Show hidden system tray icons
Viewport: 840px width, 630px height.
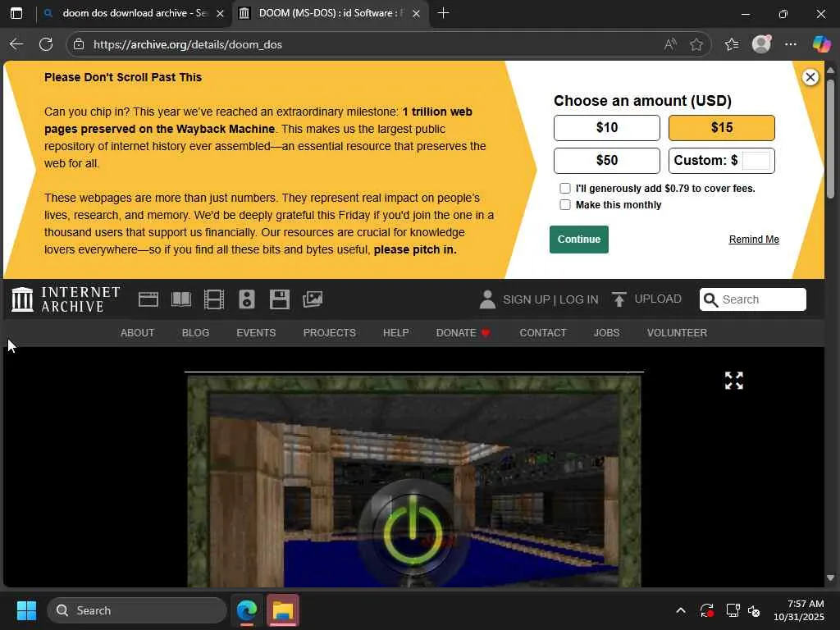coord(680,610)
